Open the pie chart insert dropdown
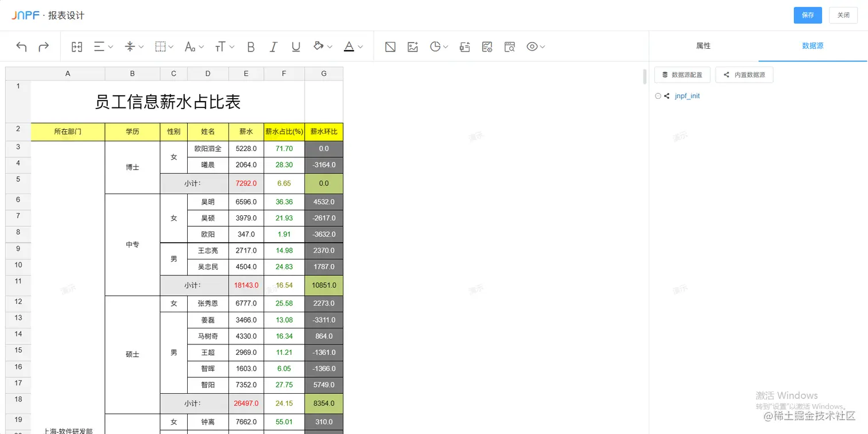The height and width of the screenshot is (434, 868). (439, 46)
